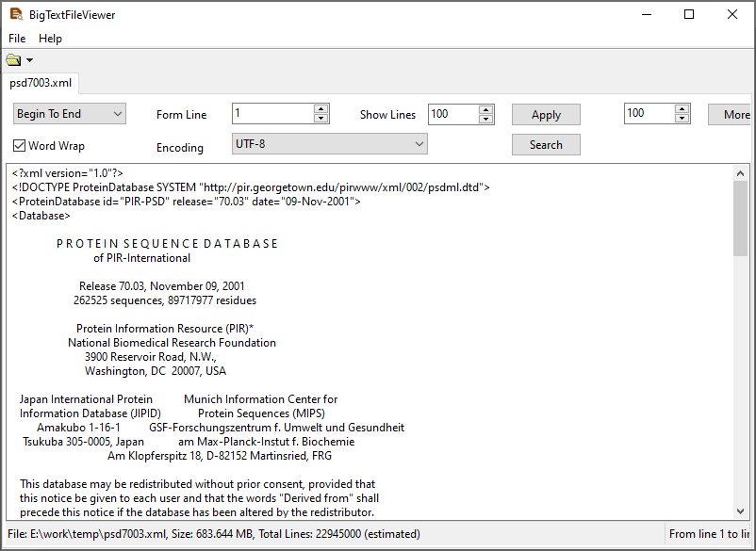This screenshot has width=756, height=551.
Task: Open the File menu
Action: point(17,39)
